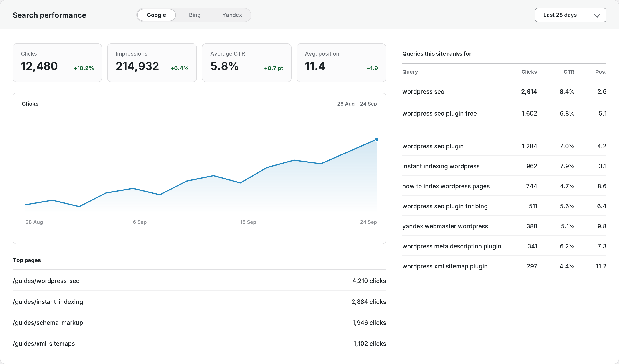Switch to the Bing tab
The image size is (619, 364).
195,15
